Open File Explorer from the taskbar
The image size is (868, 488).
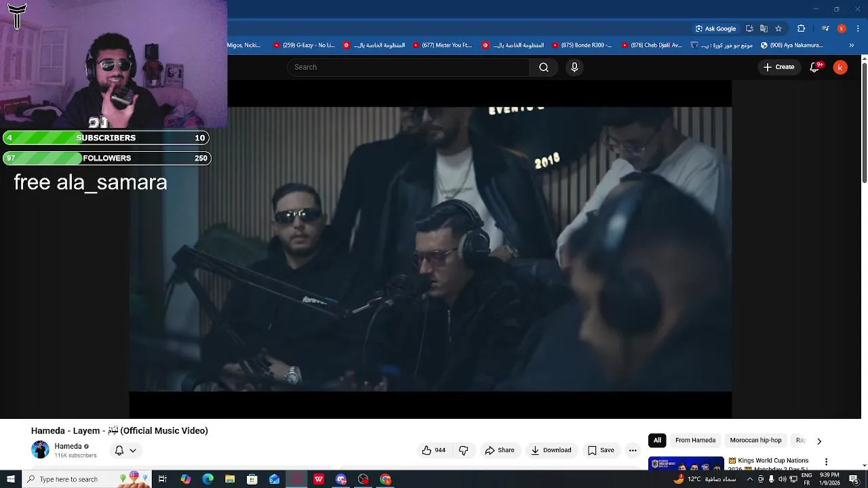[230, 479]
